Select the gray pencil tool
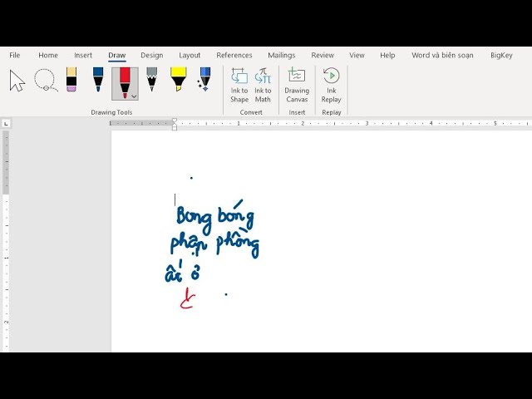Viewport: 532px width, 399px height. click(x=151, y=80)
